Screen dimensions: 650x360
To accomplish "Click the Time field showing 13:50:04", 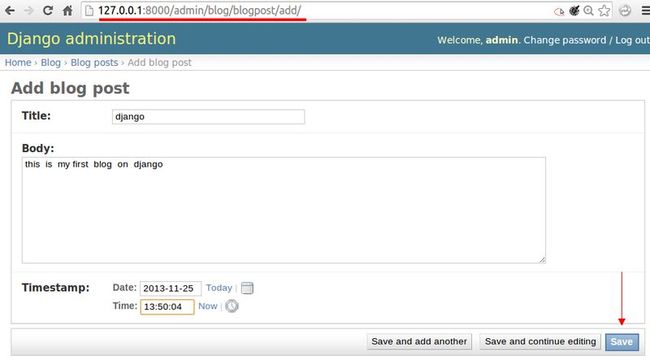I will click(167, 307).
